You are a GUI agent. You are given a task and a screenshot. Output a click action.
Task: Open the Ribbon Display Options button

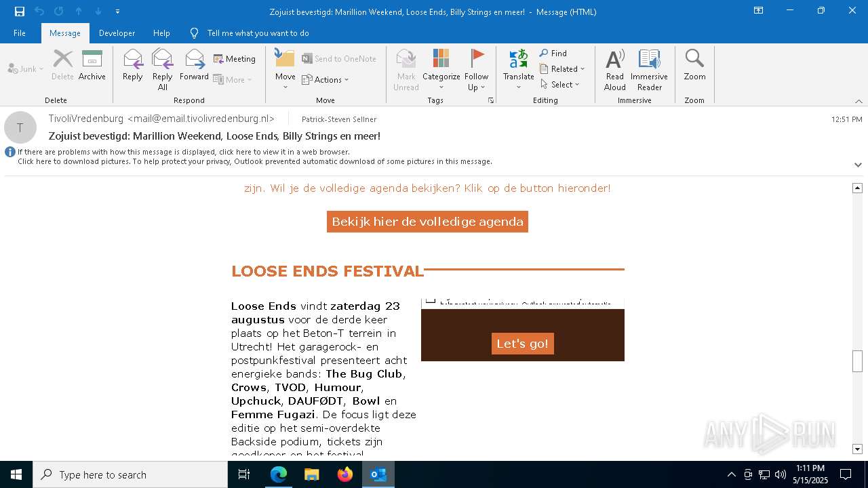pyautogui.click(x=758, y=11)
